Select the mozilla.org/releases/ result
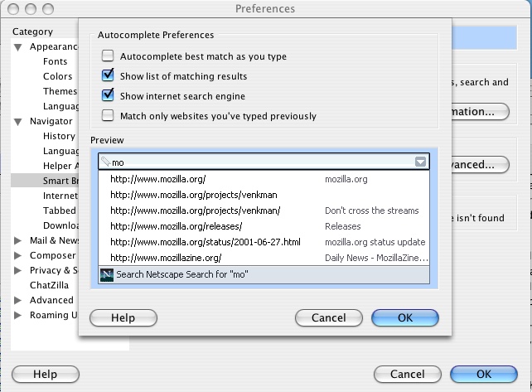Screen dimensions: 532x392 pyautogui.click(x=264, y=226)
